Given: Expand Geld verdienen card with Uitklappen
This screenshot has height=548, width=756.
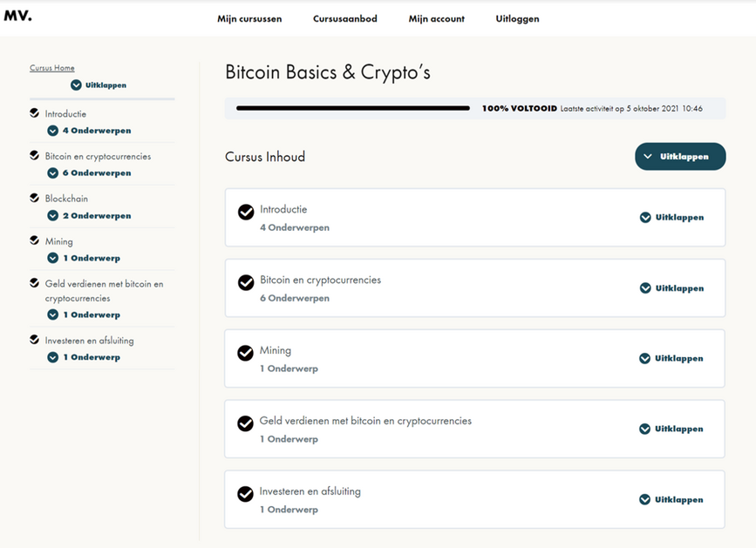Looking at the screenshot, I should coord(671,429).
